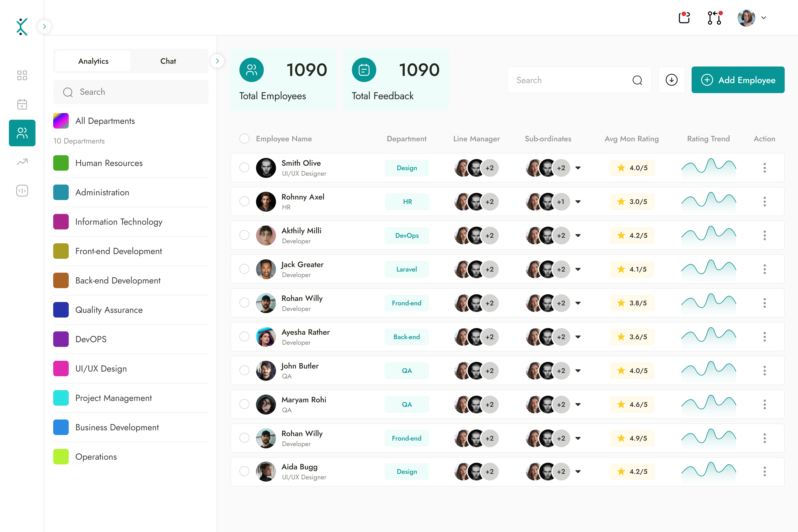Collapse the departments panel with its arrow
The width and height of the screenshot is (798, 532).
tap(217, 61)
